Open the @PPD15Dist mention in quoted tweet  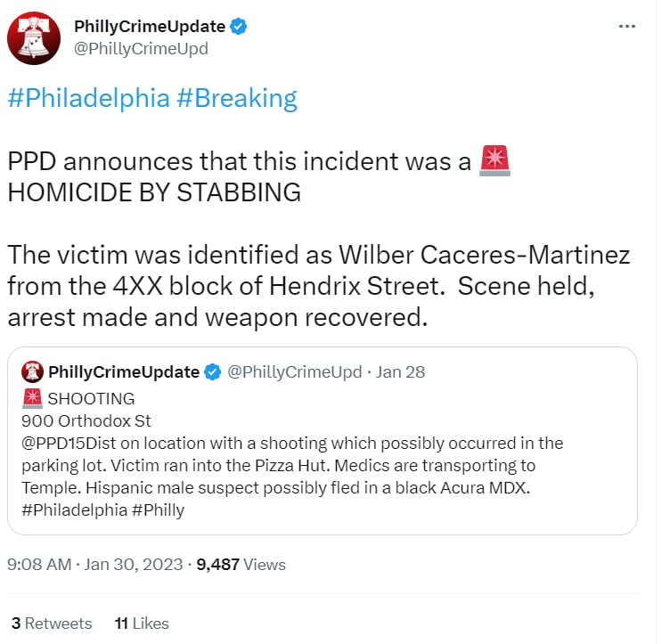(69, 444)
